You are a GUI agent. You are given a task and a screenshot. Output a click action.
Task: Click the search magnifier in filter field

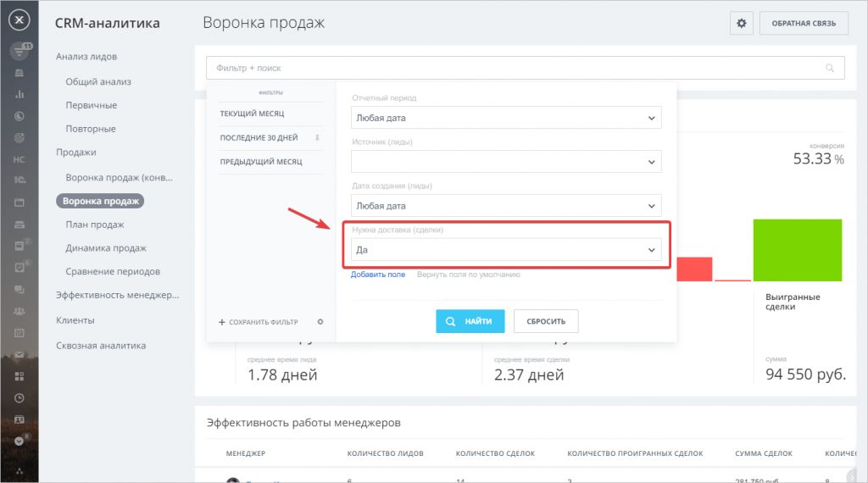[x=829, y=68]
